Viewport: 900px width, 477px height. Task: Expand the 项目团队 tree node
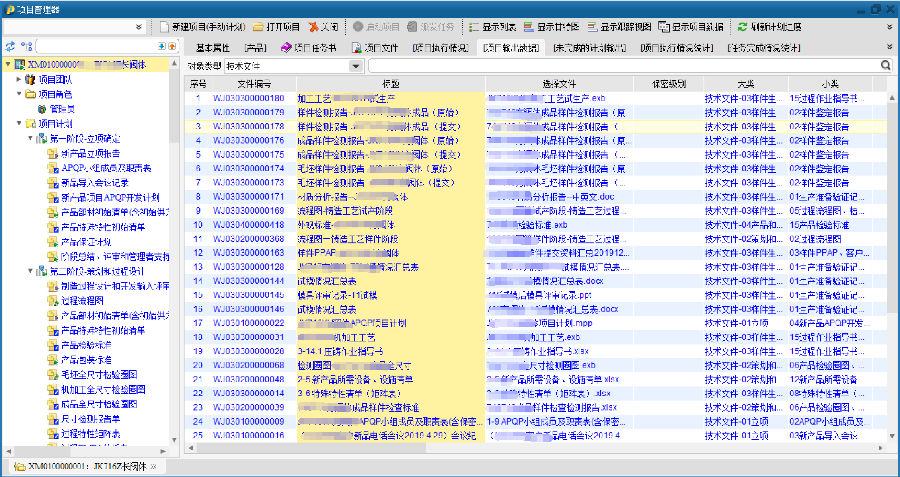tap(19, 79)
